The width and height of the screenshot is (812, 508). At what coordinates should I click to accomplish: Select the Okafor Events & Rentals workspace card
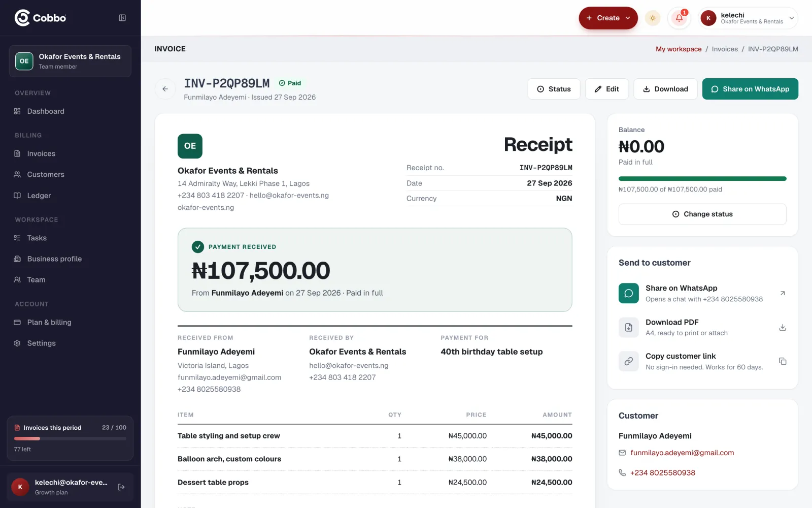click(70, 61)
